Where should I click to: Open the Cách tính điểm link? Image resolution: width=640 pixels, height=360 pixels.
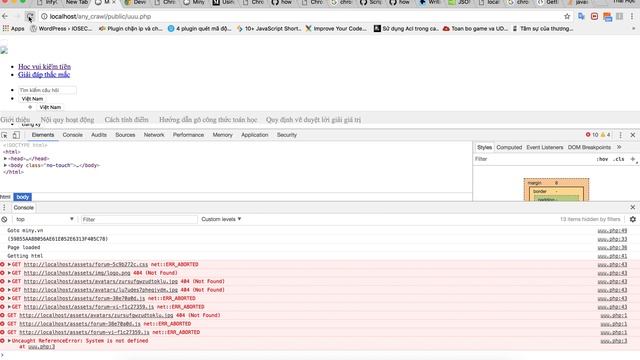pos(127,120)
